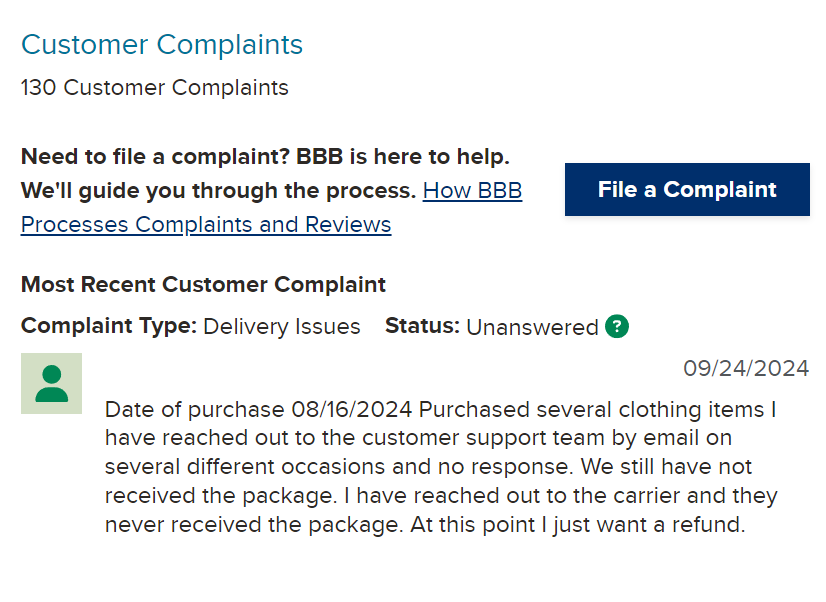Open How BBB Processes Complaints and Reviews link

point(472,191)
